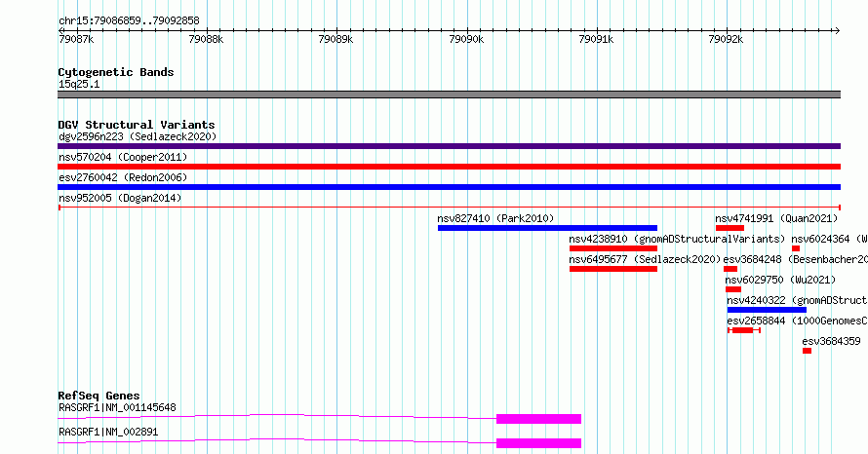Select the esv3684248 Besenbacher red marker
The image size is (868, 454).
pyautogui.click(x=730, y=269)
